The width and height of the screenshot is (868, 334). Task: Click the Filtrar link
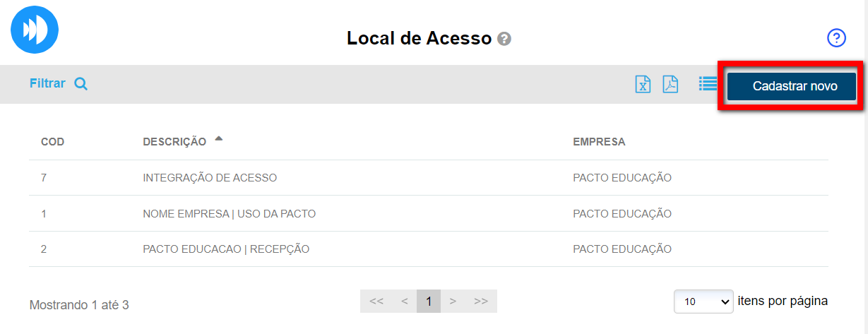pyautogui.click(x=47, y=83)
